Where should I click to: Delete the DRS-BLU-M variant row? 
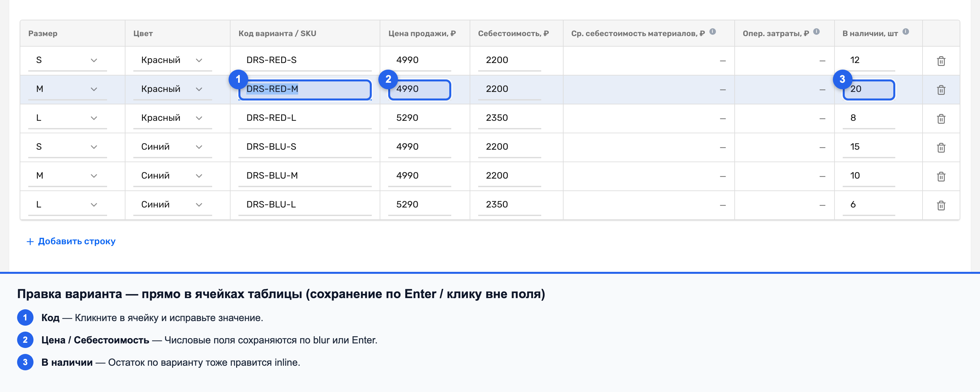pos(941,176)
